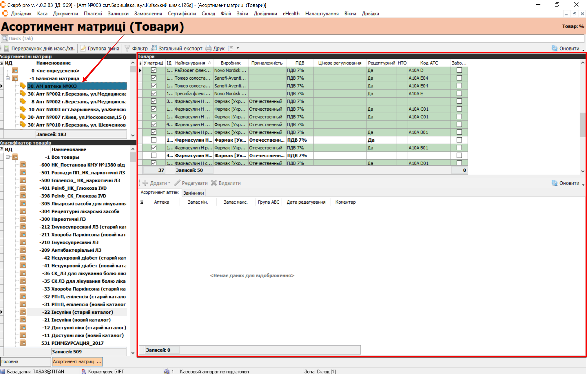Click Перерахунок днів макс./хв. calculator icon
The height and width of the screenshot is (374, 588).
click(x=7, y=48)
